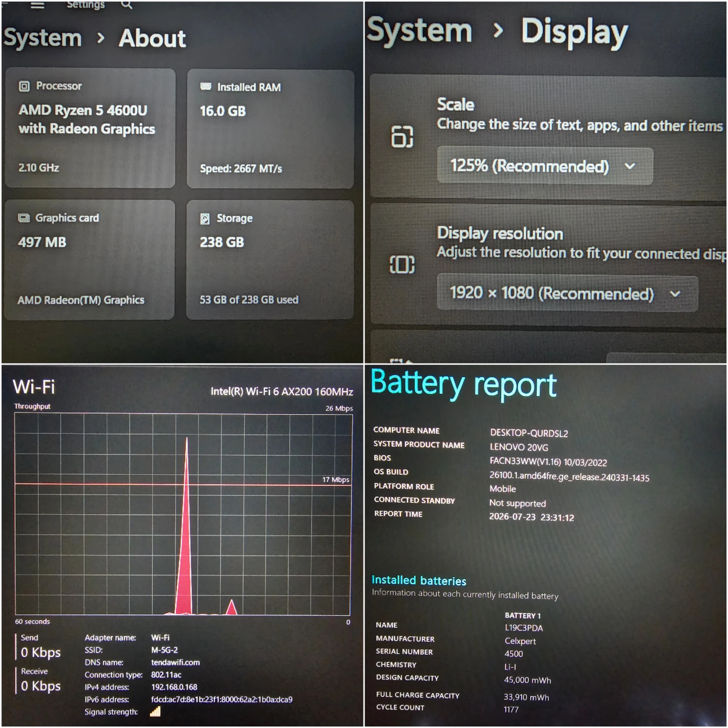Click the Graphics card icon
The height and width of the screenshot is (728, 728).
pyautogui.click(x=24, y=218)
